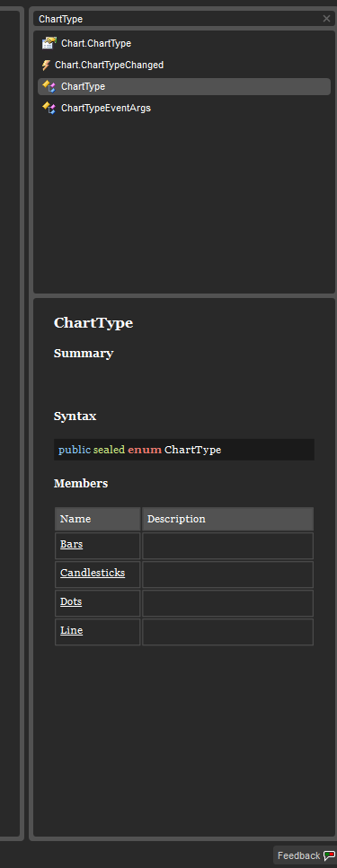
Task: Open the Candlesticks member link
Action: [x=93, y=573]
